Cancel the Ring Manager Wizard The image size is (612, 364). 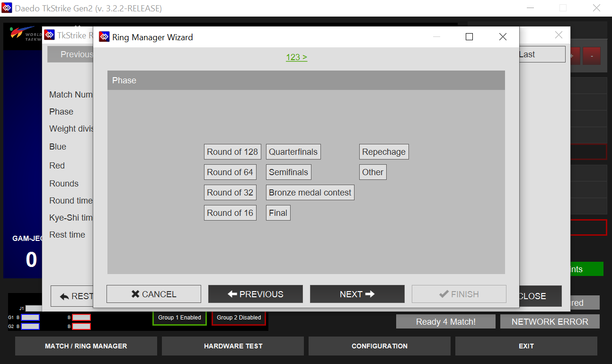point(153,294)
